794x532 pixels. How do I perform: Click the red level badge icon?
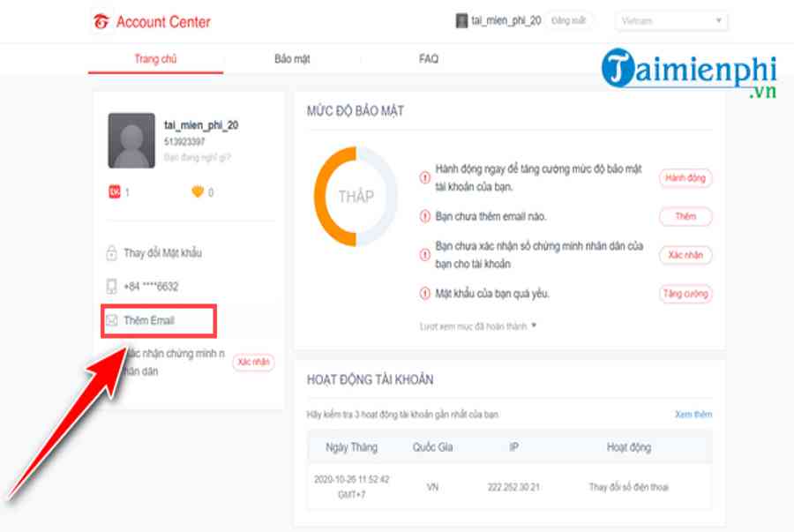(x=114, y=192)
